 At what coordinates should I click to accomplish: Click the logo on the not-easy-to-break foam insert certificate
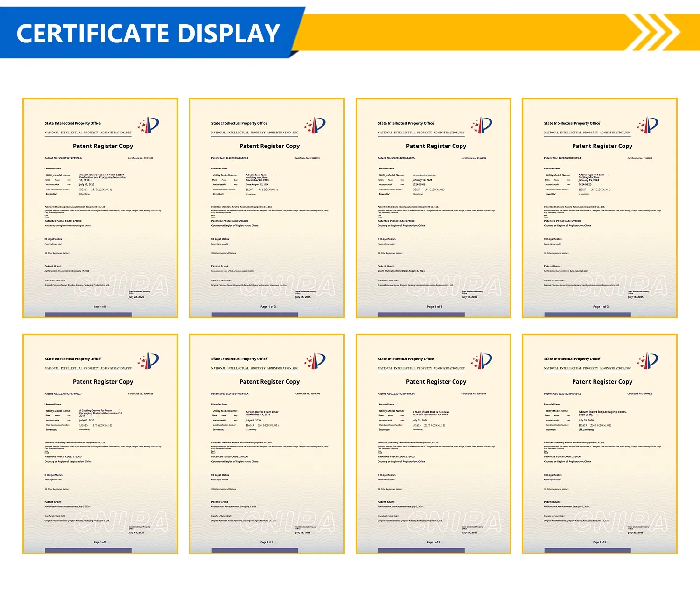tap(482, 361)
